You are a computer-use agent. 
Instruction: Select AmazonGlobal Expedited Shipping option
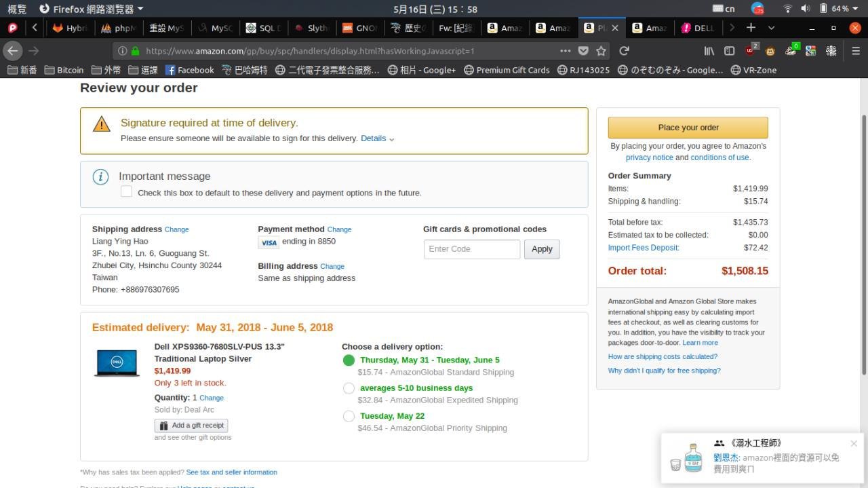tap(349, 388)
